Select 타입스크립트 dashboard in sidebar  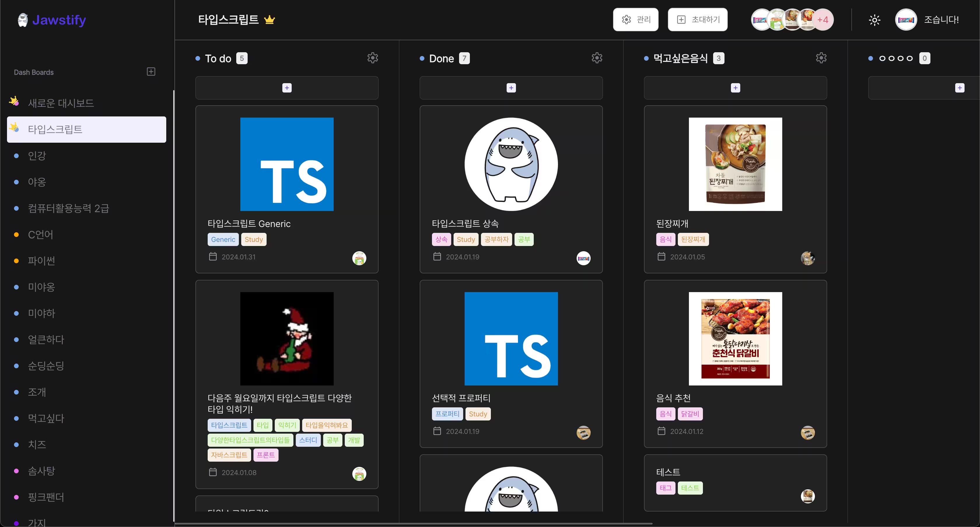tap(86, 129)
